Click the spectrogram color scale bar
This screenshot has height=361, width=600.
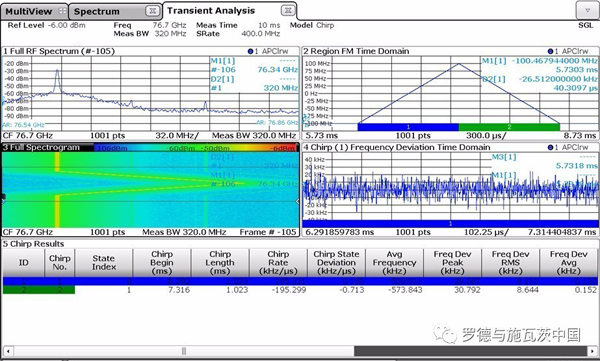click(x=196, y=148)
